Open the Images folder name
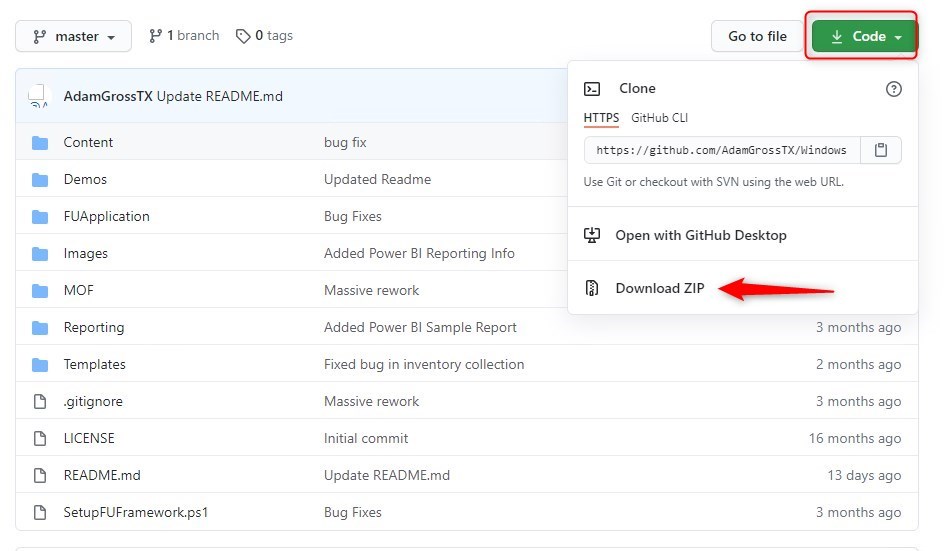The width and height of the screenshot is (950, 551). [x=85, y=253]
